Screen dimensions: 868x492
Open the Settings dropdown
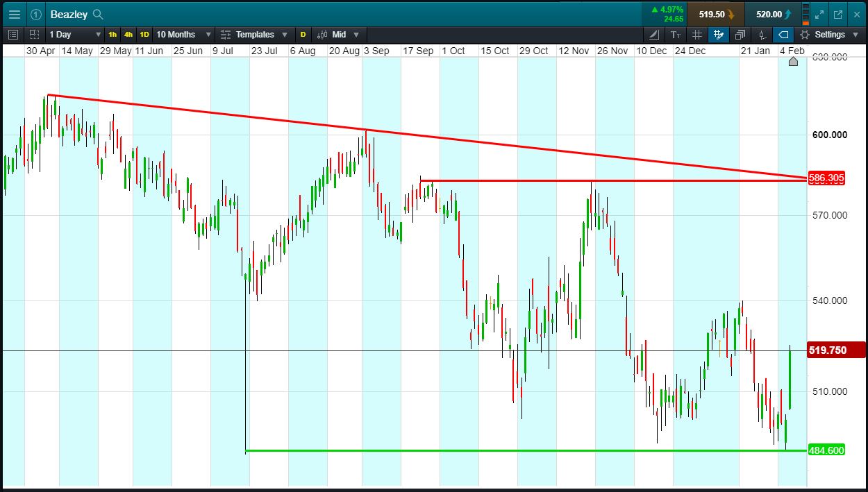click(829, 34)
